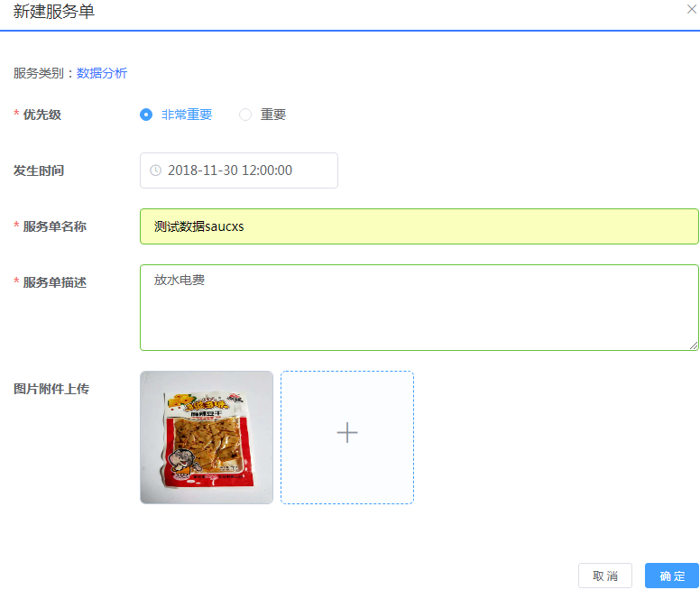Open the 发生时间 date-time picker field
Image resolution: width=700 pixels, height=599 pixels.
pyautogui.click(x=239, y=170)
